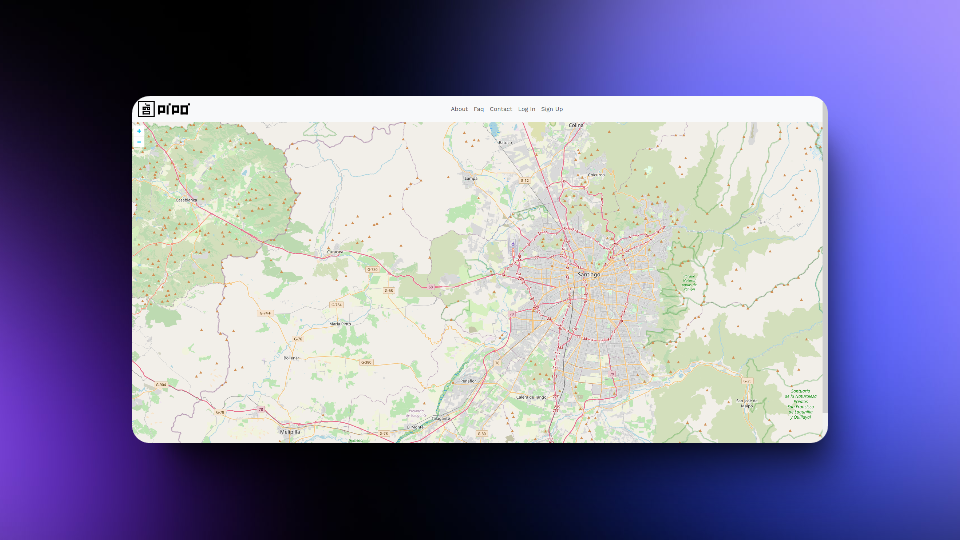Open the Faq page
This screenshot has height=540, width=960.
click(x=478, y=109)
